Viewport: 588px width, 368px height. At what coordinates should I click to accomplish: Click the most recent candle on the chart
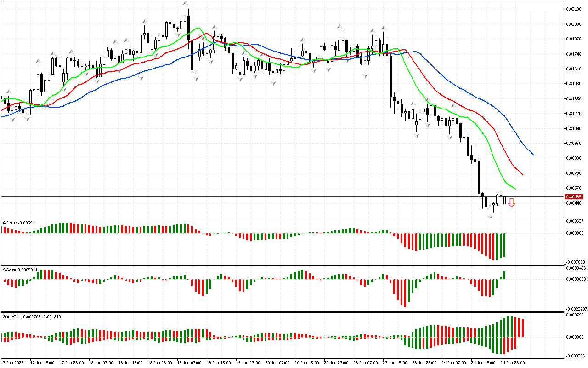click(x=505, y=200)
